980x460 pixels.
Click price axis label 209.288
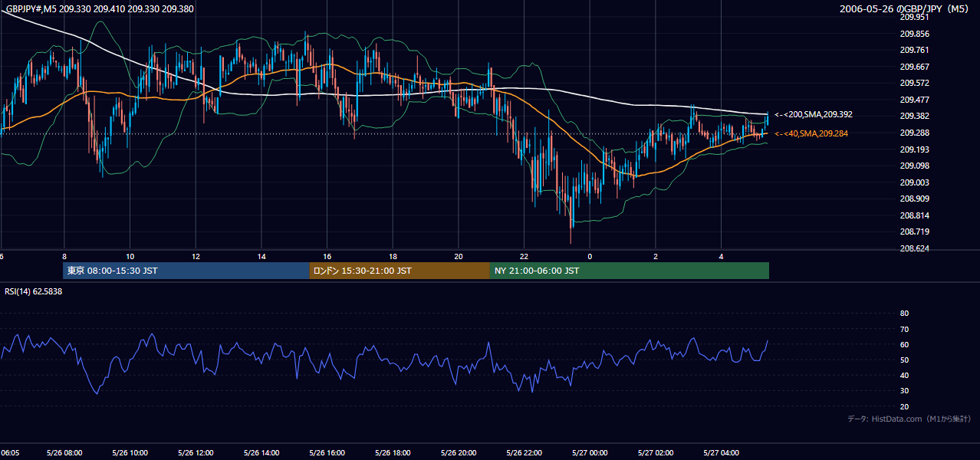(x=915, y=133)
